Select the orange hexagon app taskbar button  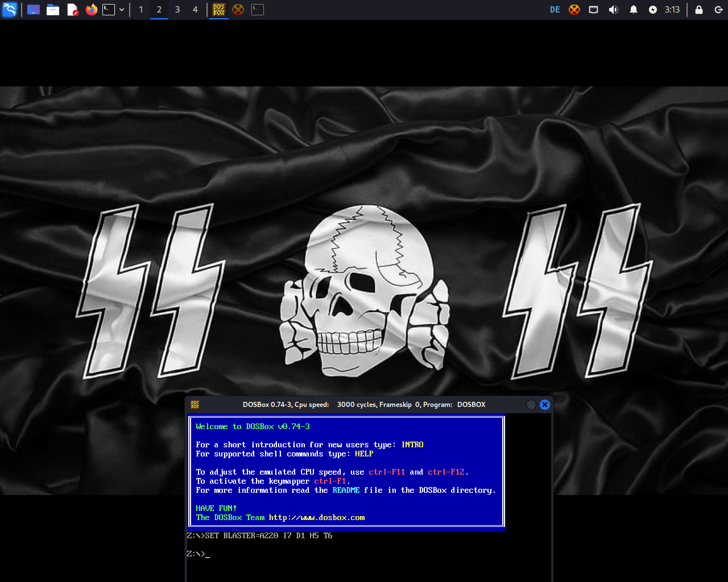(x=238, y=10)
